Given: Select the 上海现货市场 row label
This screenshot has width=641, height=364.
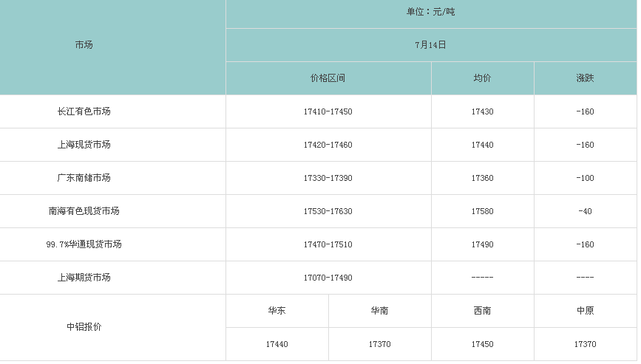Looking at the screenshot, I should point(84,145).
